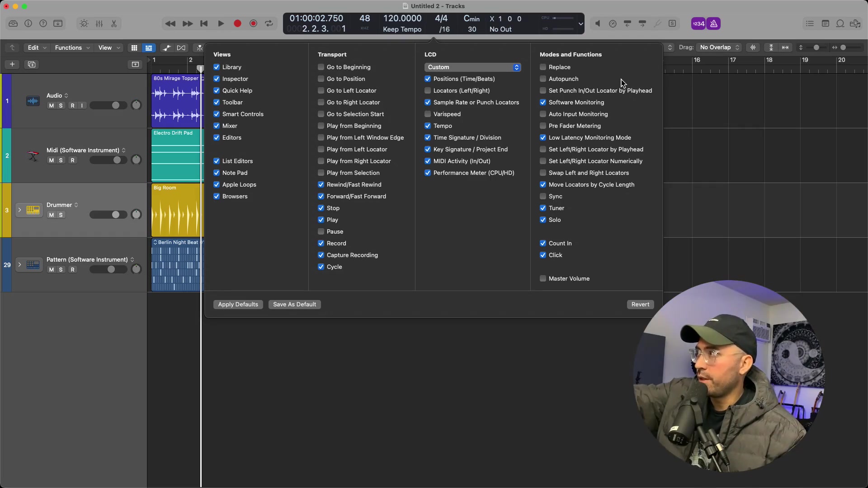Screen dimensions: 868x488
Task: Enable the Master Volume checkbox
Action: pyautogui.click(x=543, y=278)
